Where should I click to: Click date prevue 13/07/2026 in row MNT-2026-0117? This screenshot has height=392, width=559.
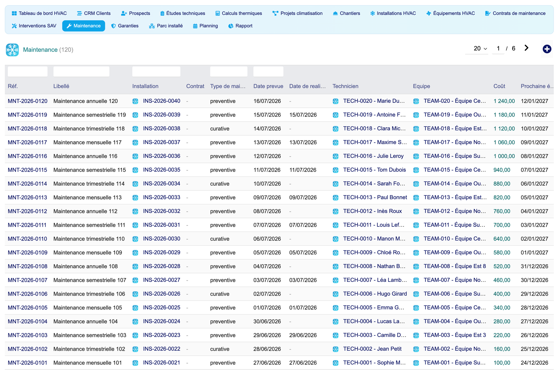267,142
